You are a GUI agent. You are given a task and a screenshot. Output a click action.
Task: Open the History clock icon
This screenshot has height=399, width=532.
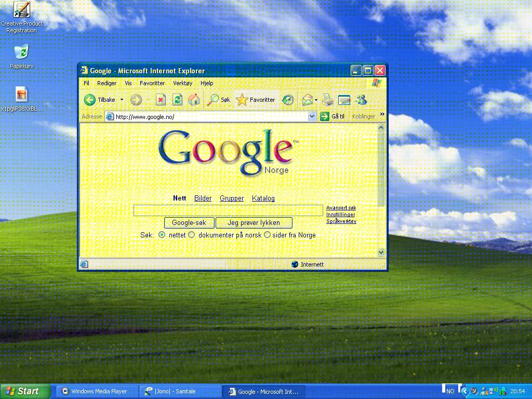(x=288, y=100)
